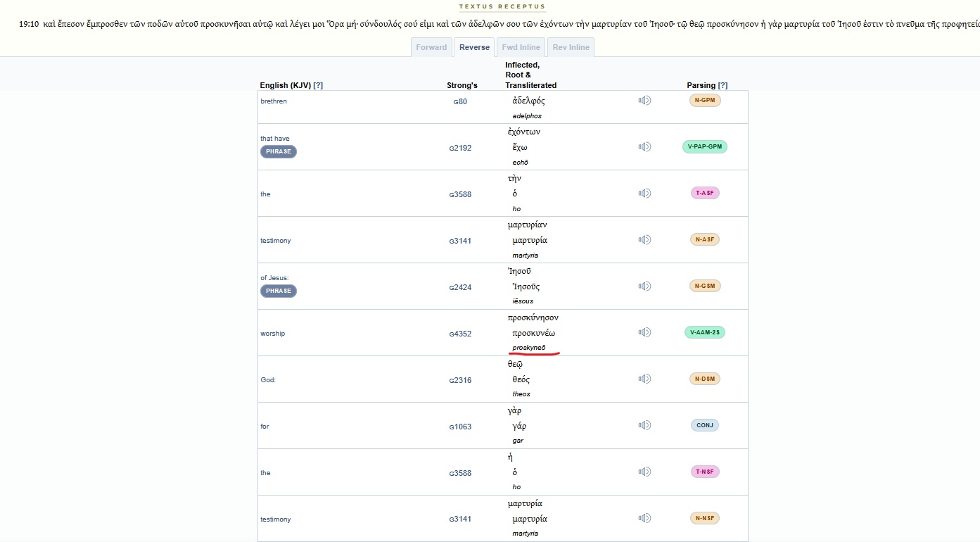Click the inflected Greek word μαρτυρίαν
980x542 pixels.
click(x=528, y=225)
